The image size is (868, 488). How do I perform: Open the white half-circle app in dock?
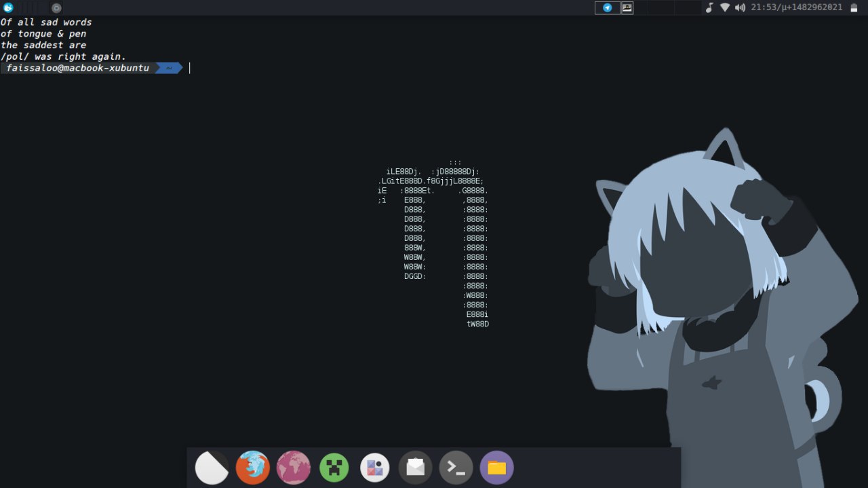coord(212,468)
